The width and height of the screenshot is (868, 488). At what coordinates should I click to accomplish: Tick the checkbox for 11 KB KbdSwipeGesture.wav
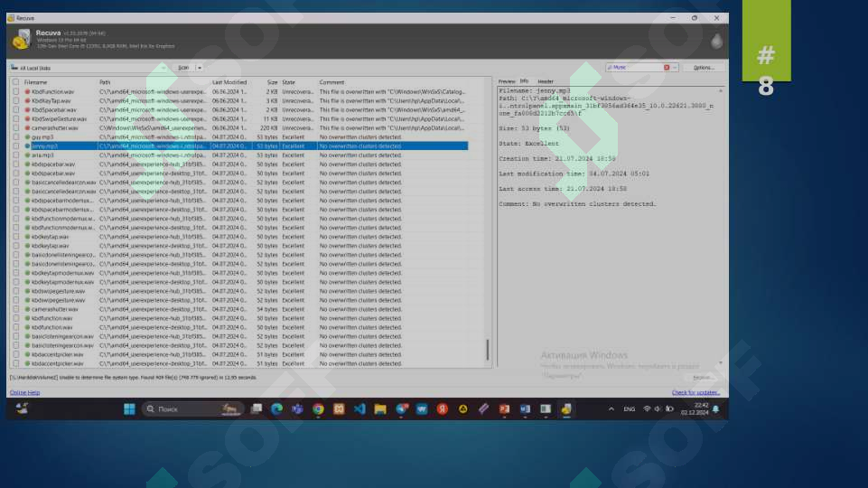(x=16, y=119)
